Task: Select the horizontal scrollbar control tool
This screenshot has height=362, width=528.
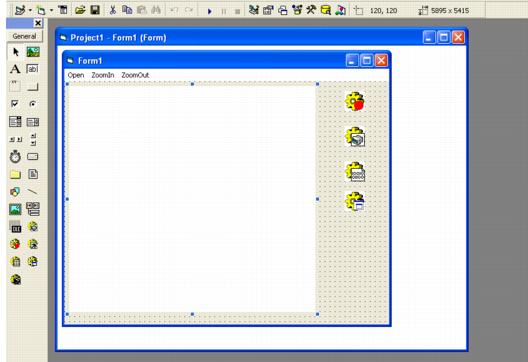Action: (15, 139)
